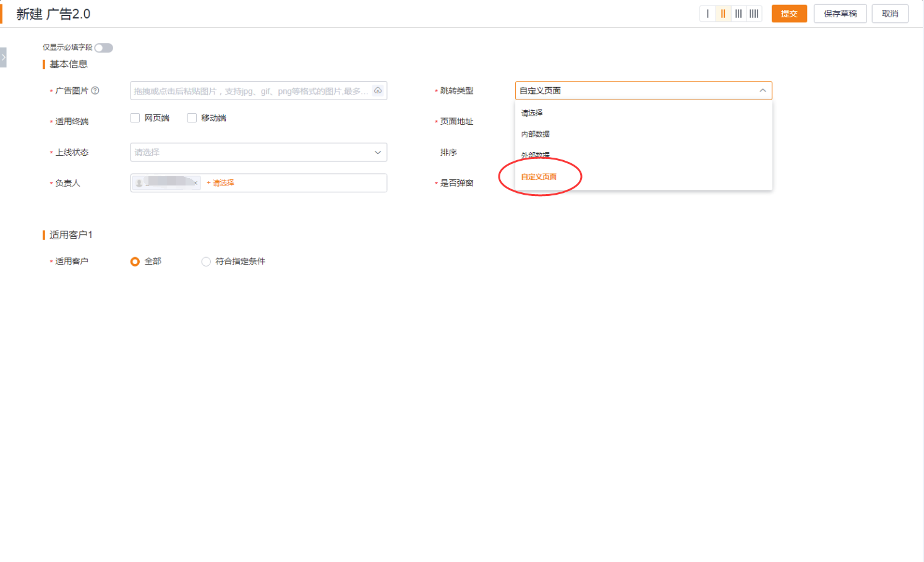Click the + 请选择 link for 负责人
This screenshot has width=924, height=562.
coord(221,183)
